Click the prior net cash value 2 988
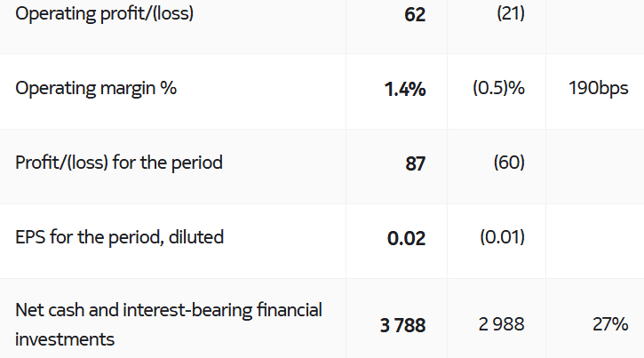This screenshot has width=644, height=358. 501,324
